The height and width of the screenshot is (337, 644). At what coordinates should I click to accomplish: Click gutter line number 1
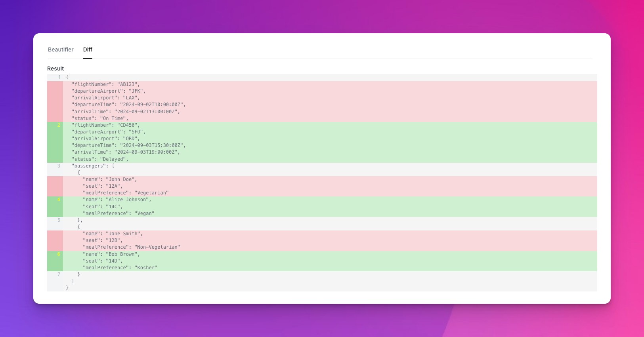click(59, 77)
